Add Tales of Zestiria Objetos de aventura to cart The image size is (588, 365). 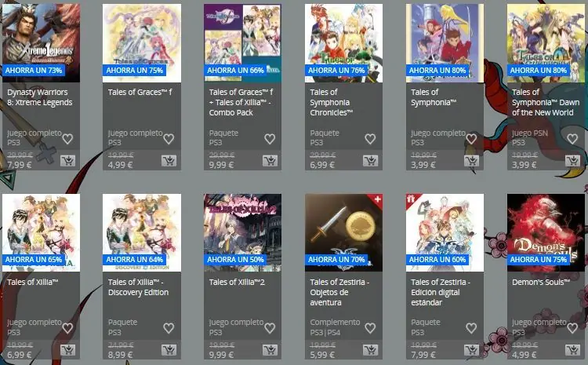(371, 350)
